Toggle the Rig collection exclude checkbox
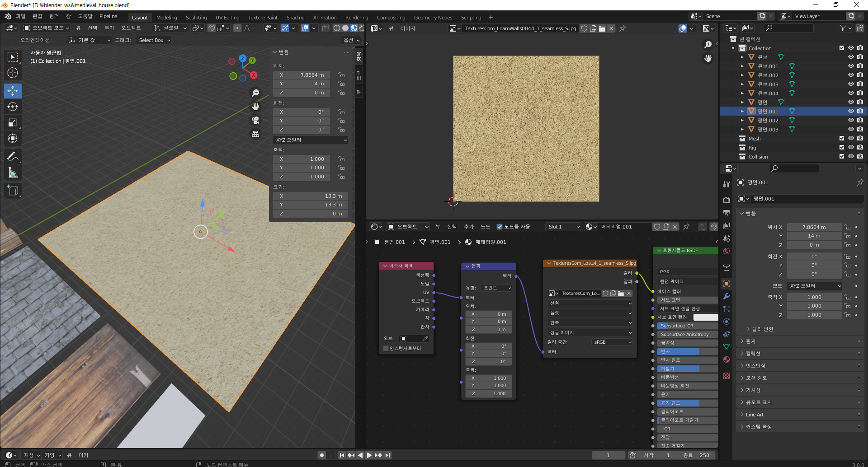Image resolution: width=868 pixels, height=467 pixels. tap(841, 148)
